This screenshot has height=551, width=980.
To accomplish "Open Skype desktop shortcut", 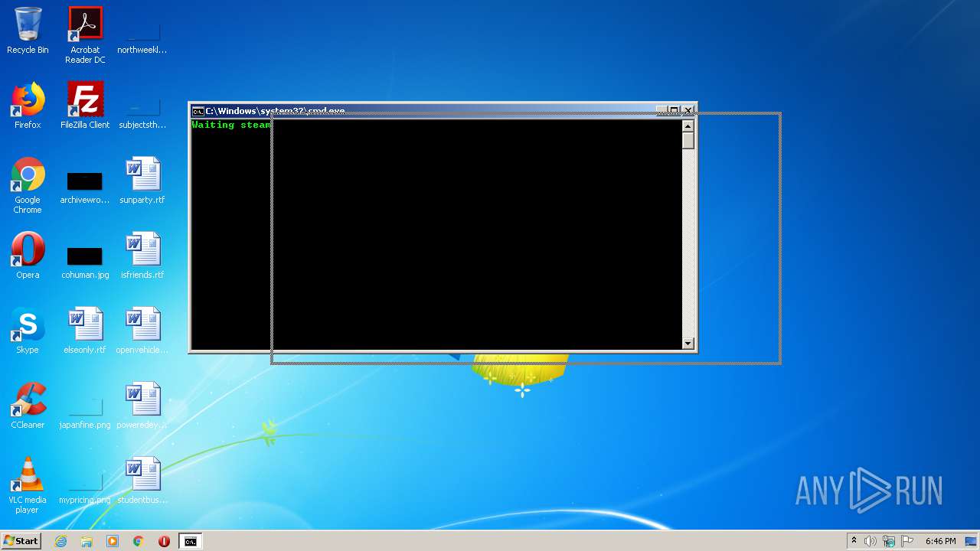I will point(28,331).
